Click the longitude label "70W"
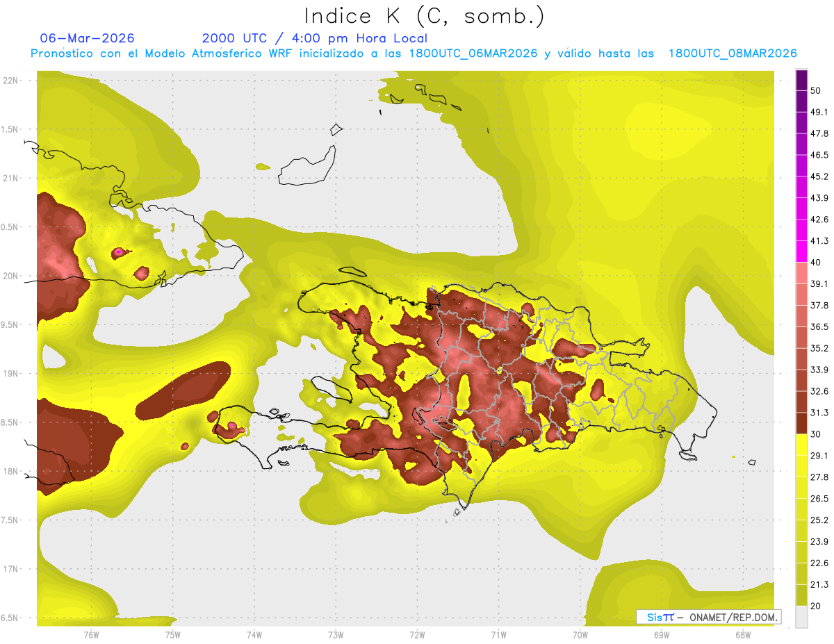Screen dimensions: 834x644 [580, 635]
